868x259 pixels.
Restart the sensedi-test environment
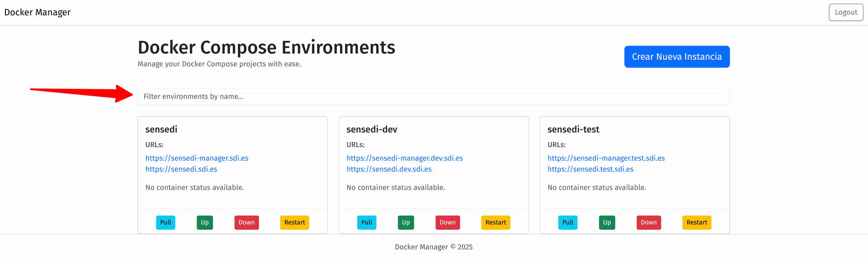click(696, 222)
